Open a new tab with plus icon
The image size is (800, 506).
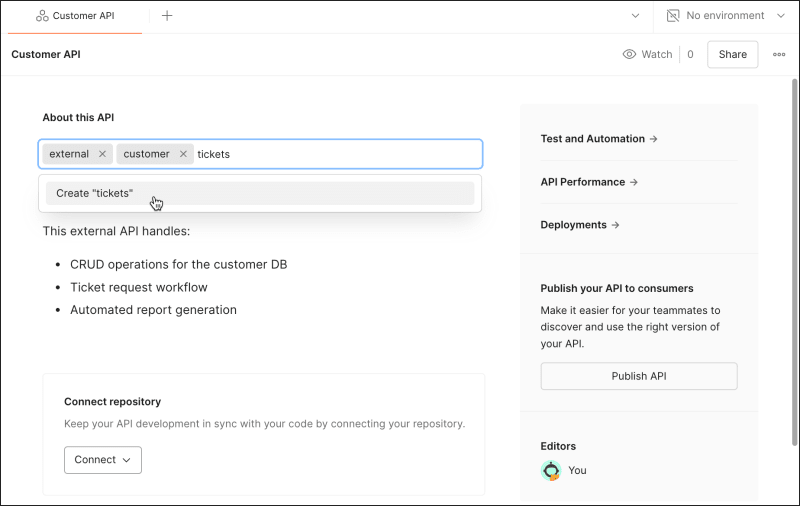167,16
